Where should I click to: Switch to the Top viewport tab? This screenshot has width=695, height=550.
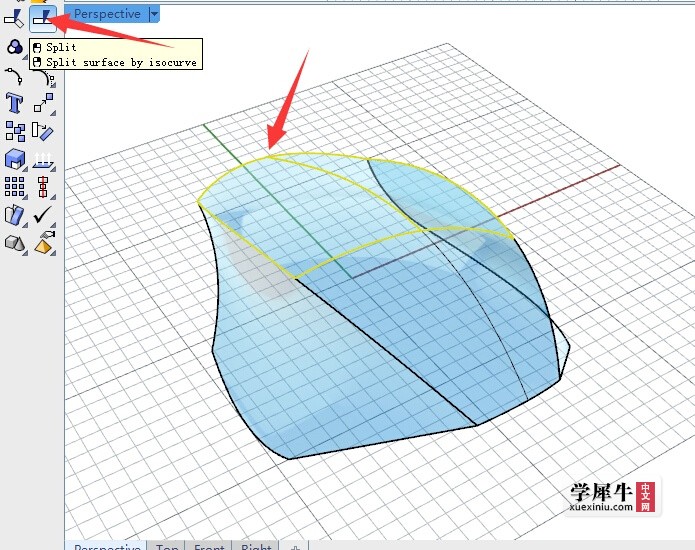(166, 546)
